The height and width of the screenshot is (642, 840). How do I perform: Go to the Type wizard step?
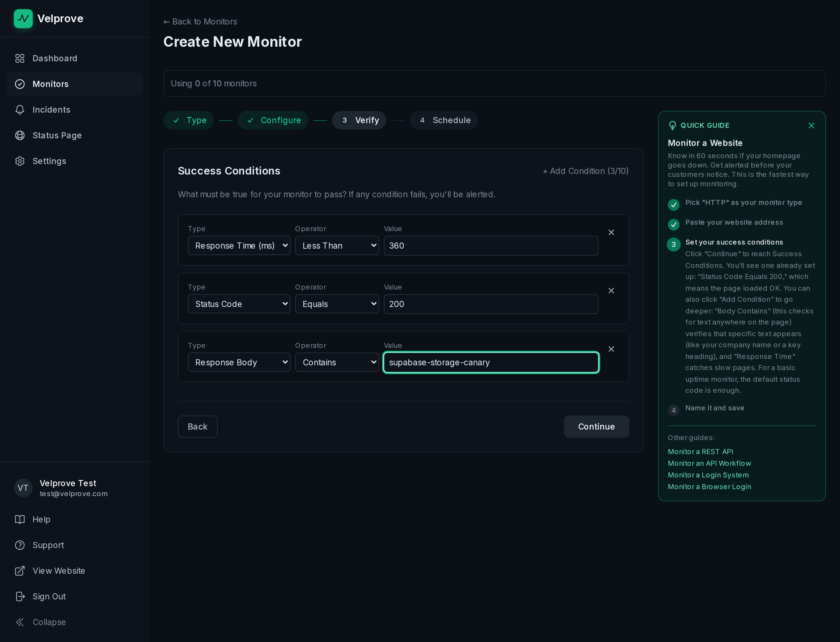pyautogui.click(x=189, y=120)
